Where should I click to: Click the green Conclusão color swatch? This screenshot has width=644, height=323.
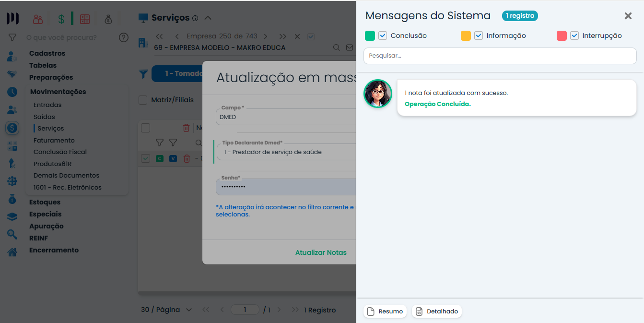370,36
